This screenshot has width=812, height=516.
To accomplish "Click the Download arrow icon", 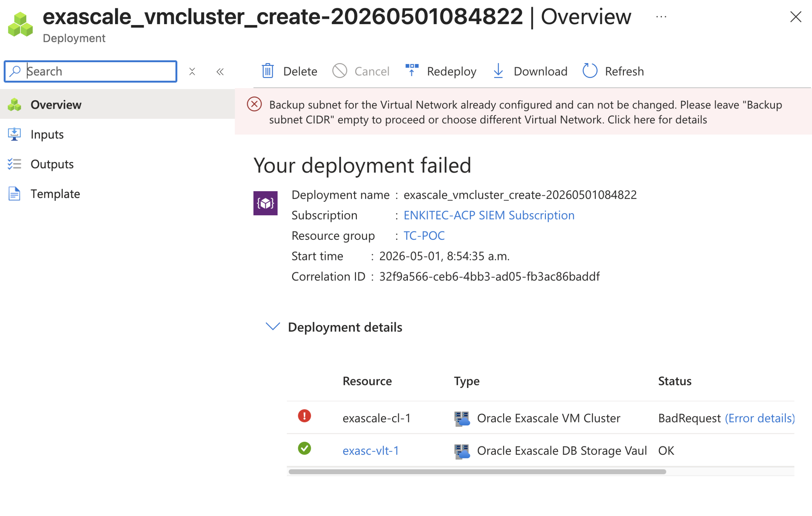I will pos(498,71).
